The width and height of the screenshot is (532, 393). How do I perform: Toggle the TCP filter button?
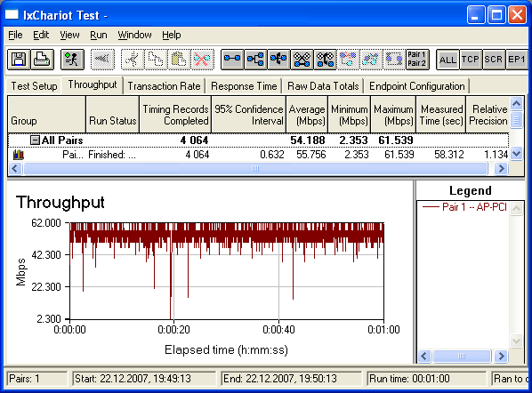click(471, 60)
